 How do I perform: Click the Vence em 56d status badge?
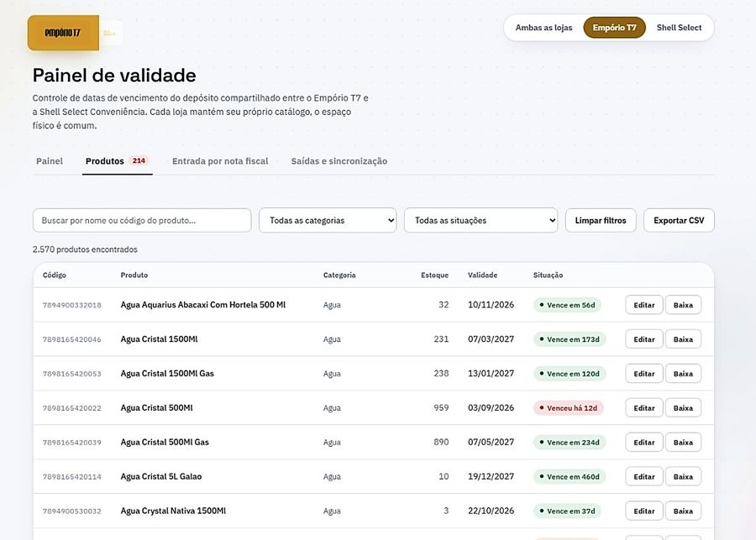tap(567, 305)
